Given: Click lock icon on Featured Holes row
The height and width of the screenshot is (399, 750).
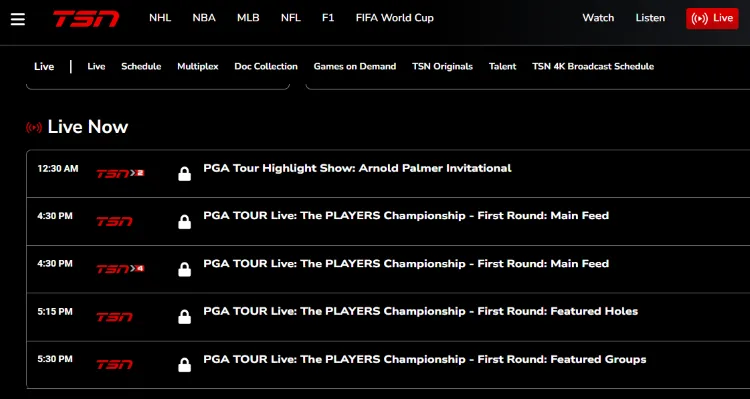Looking at the screenshot, I should (185, 317).
